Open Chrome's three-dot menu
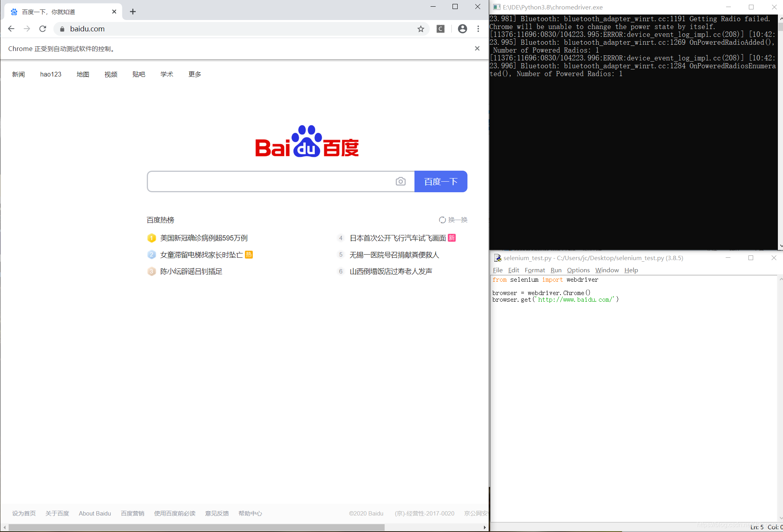 coord(478,29)
